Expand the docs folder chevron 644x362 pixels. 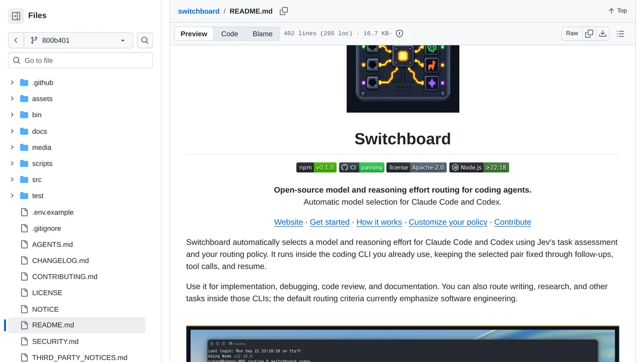[x=12, y=131]
